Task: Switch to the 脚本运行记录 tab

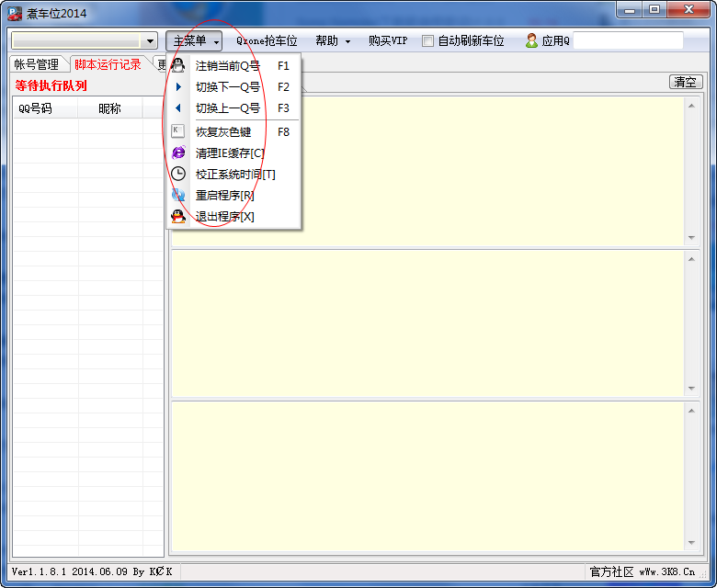Action: (108, 64)
